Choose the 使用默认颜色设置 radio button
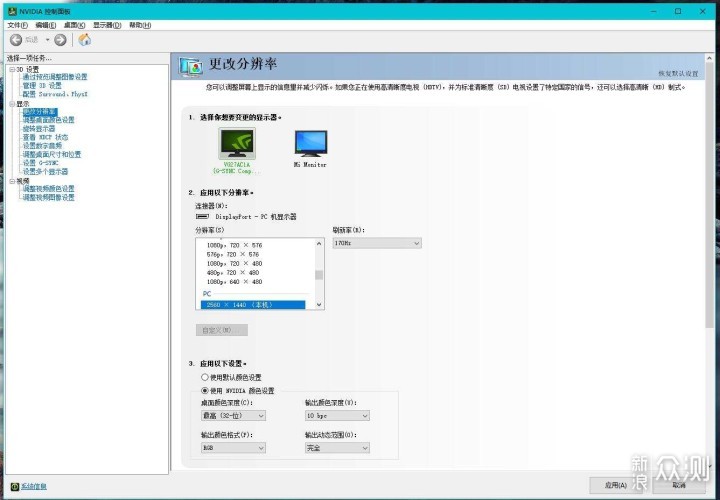The width and height of the screenshot is (720, 500). click(x=205, y=377)
